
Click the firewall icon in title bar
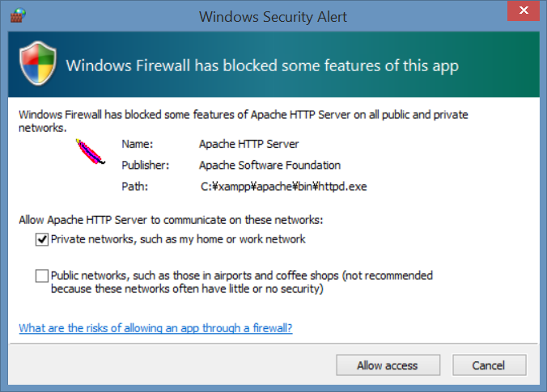tap(18, 15)
